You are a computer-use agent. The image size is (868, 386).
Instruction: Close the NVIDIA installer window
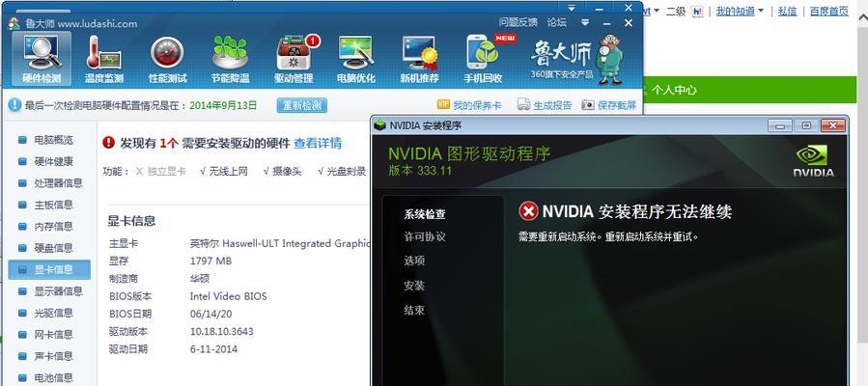(832, 125)
